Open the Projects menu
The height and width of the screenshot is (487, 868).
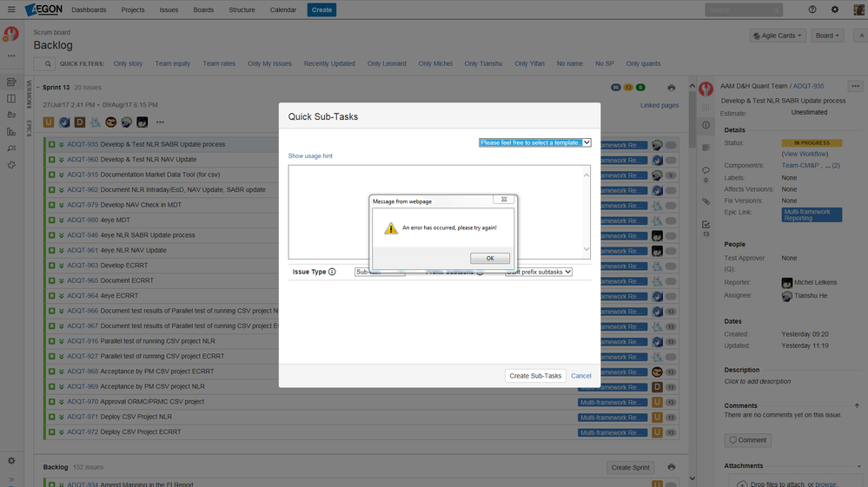(133, 10)
